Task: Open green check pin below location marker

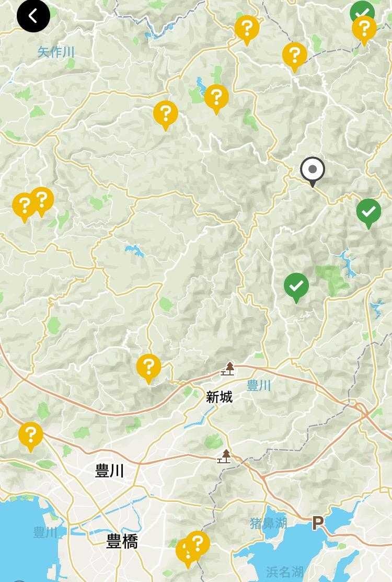Action: [368, 213]
